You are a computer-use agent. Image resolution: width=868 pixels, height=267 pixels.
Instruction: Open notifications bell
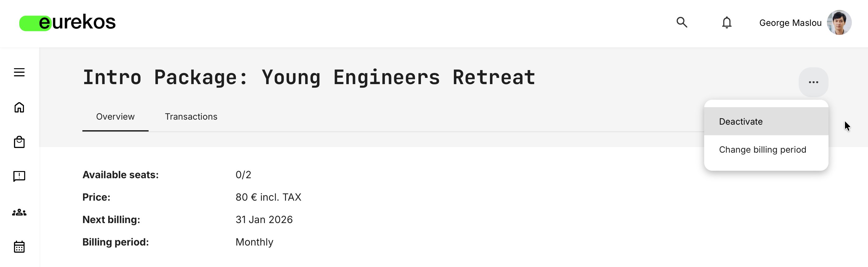(x=727, y=23)
